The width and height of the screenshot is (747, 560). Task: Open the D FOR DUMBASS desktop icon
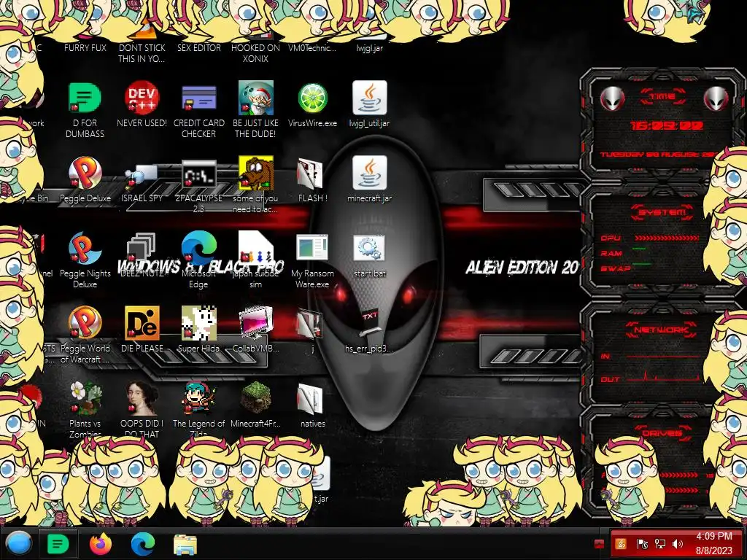click(x=85, y=98)
